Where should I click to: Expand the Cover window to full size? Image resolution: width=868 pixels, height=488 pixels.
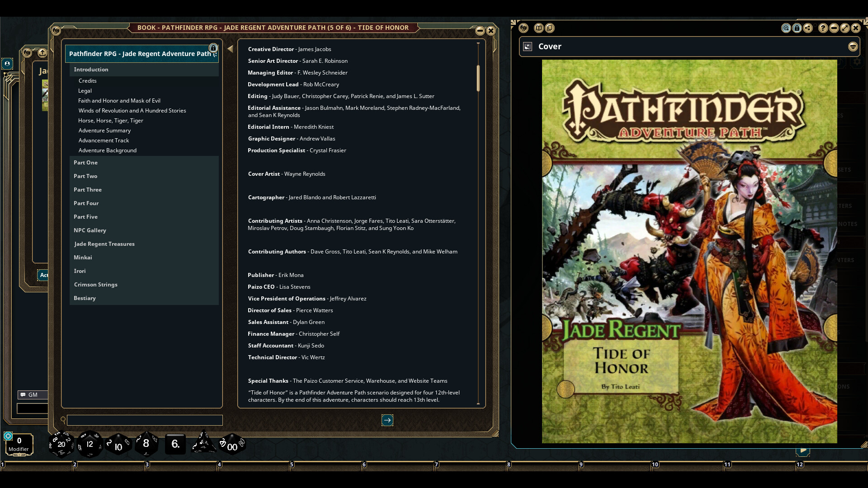844,28
